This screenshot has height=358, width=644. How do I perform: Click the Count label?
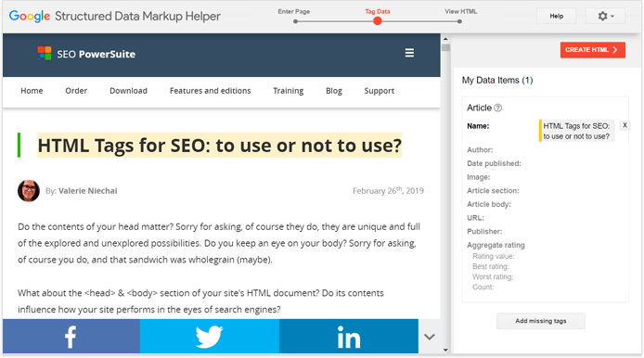(x=483, y=287)
